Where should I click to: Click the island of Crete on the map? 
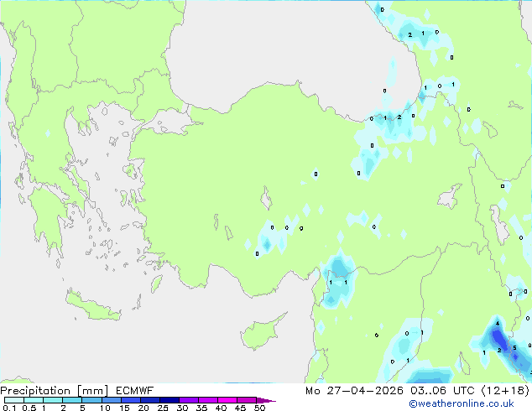pyautogui.click(x=92, y=306)
